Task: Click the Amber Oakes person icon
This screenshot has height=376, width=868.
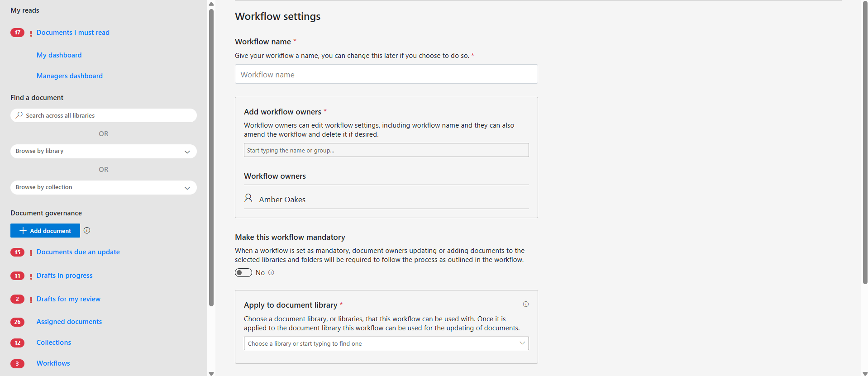Action: [248, 198]
